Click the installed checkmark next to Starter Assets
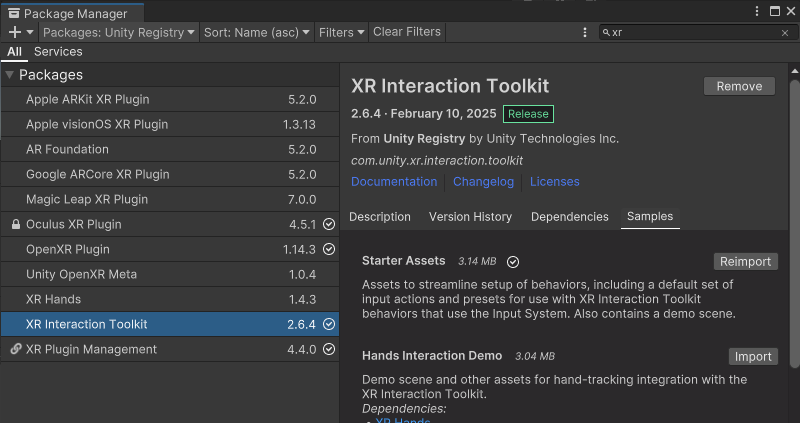This screenshot has width=800, height=423. (x=513, y=262)
